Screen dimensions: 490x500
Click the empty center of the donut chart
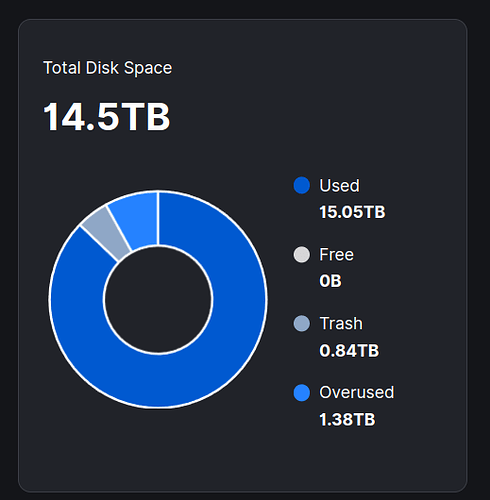(x=158, y=300)
